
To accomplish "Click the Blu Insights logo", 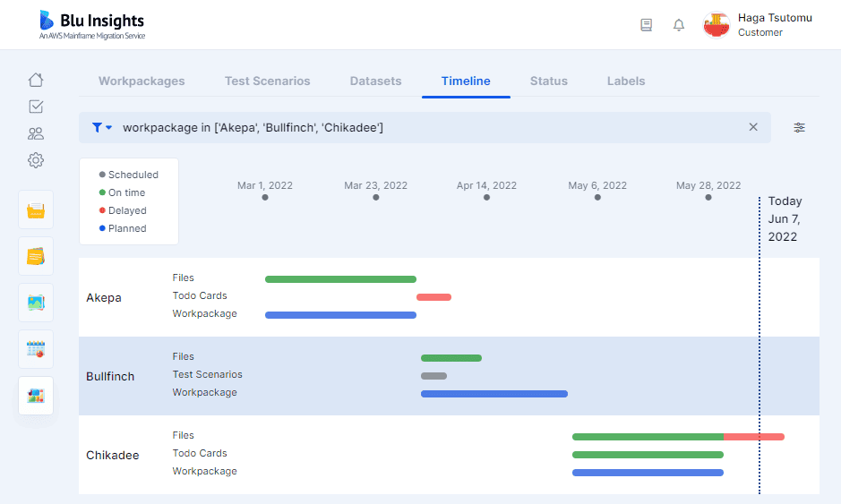I will pos(91,25).
